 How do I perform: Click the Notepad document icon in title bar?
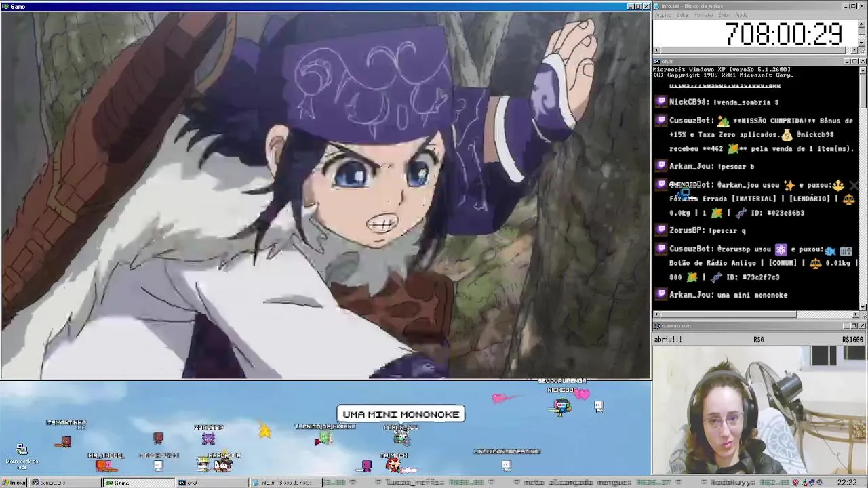click(657, 6)
